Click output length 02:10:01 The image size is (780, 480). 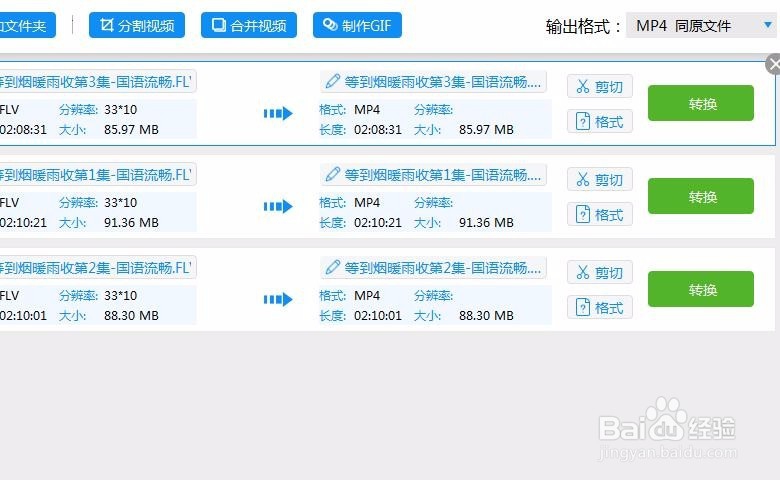378,316
